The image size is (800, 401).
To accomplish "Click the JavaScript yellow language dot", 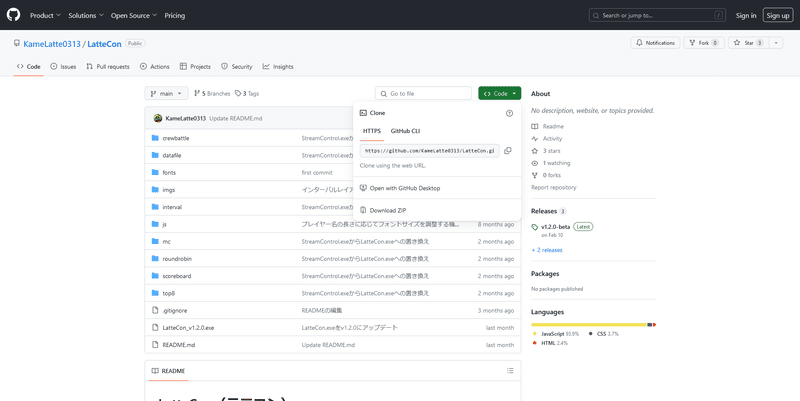I will click(x=534, y=334).
